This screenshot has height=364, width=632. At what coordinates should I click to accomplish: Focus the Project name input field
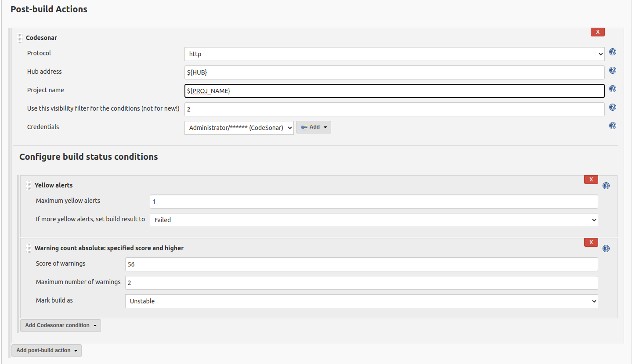[394, 91]
